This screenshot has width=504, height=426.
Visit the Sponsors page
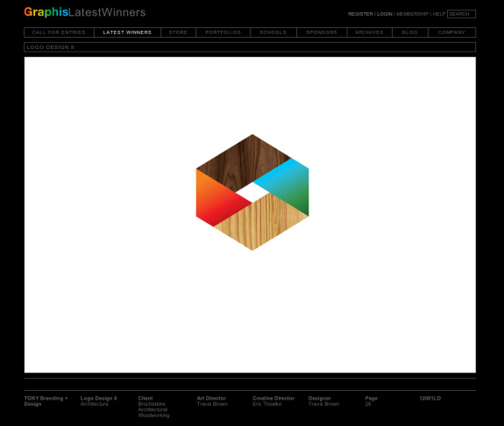pyautogui.click(x=322, y=32)
